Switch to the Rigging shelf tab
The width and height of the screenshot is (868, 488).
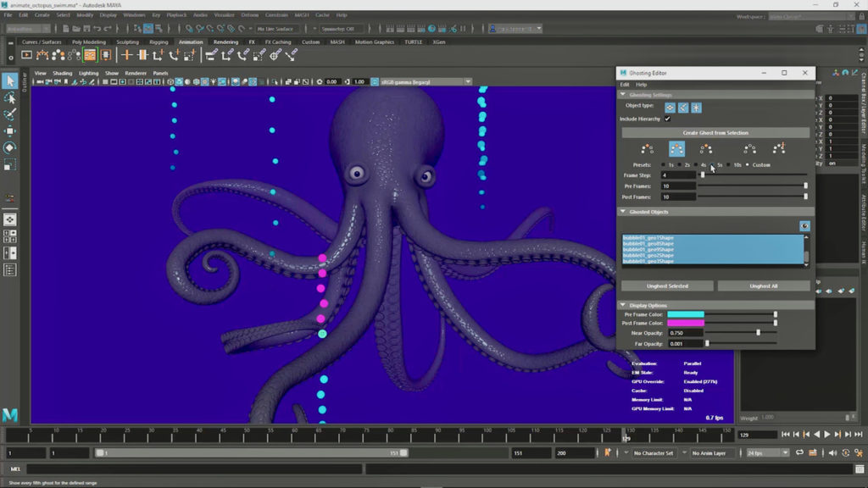pos(159,42)
